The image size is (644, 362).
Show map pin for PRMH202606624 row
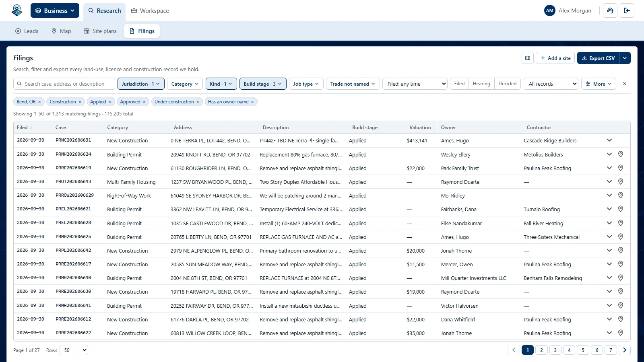(x=621, y=154)
